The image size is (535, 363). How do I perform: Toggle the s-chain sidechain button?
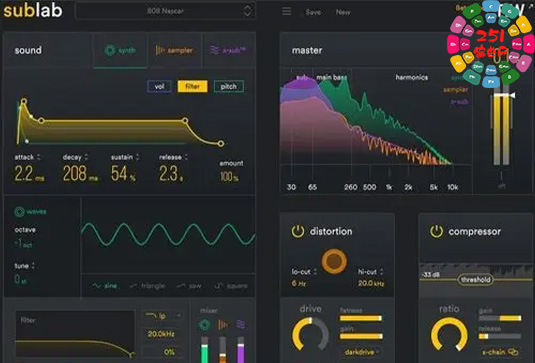click(x=500, y=352)
